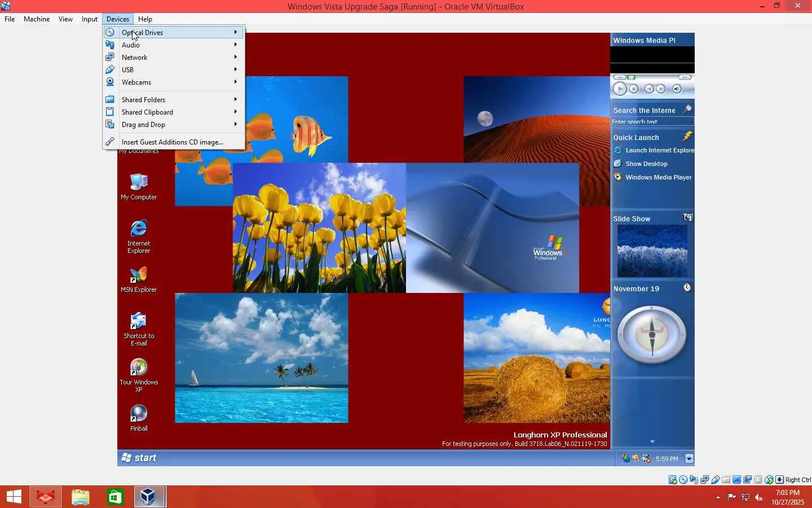The width and height of the screenshot is (812, 508).
Task: Select the MSN Explorer desktop icon
Action: 139,279
